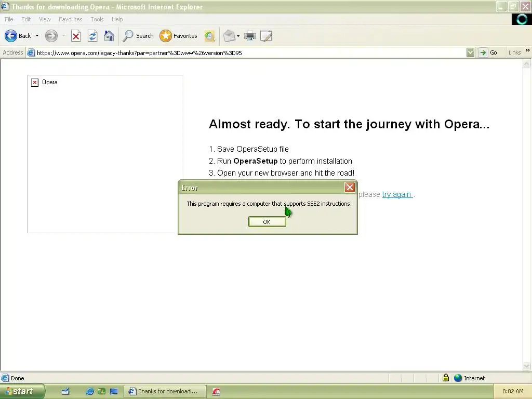Click the Forward arrow icon
The image size is (532, 399).
click(x=51, y=36)
